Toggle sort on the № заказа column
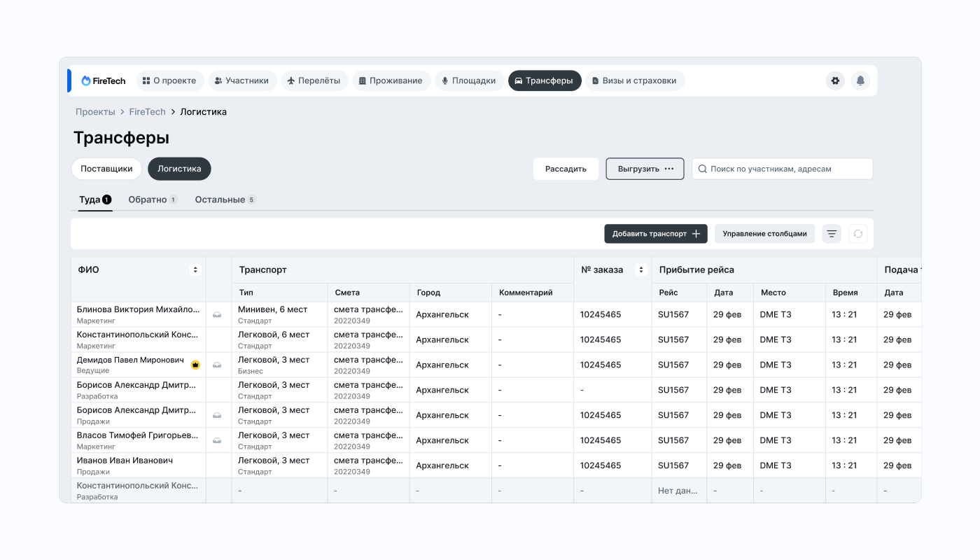 [640, 269]
